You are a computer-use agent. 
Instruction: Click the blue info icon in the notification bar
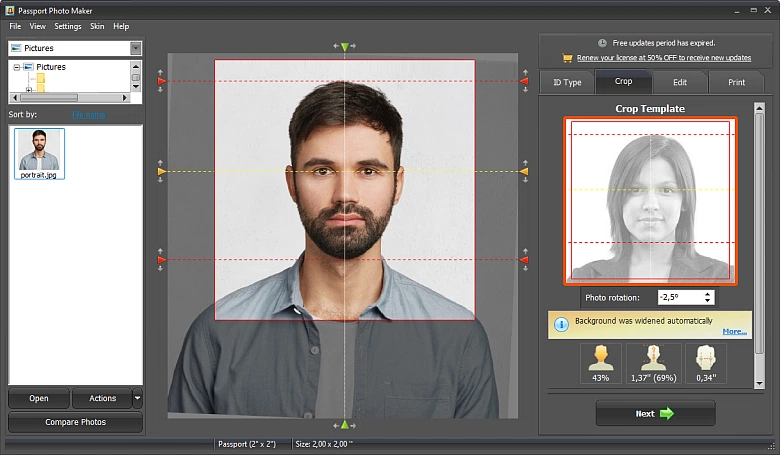[561, 323]
